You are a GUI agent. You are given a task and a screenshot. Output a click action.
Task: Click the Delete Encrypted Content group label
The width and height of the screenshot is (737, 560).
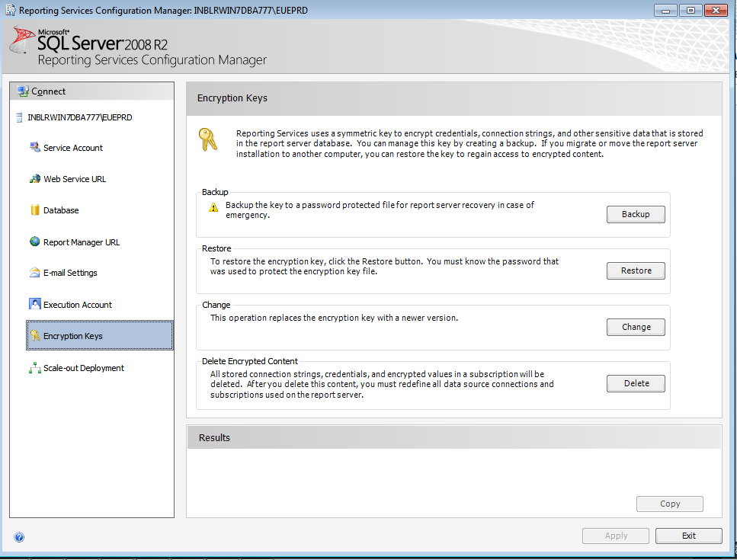pyautogui.click(x=249, y=361)
